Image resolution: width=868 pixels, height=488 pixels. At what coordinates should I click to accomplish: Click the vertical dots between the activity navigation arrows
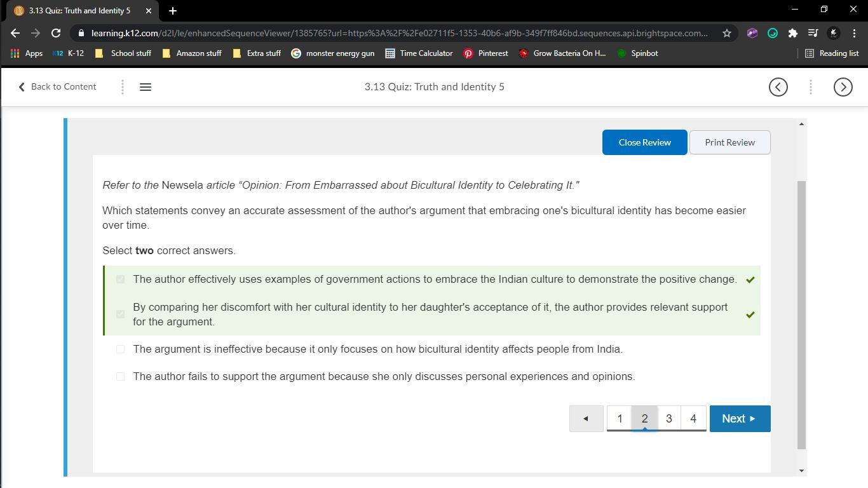(811, 87)
